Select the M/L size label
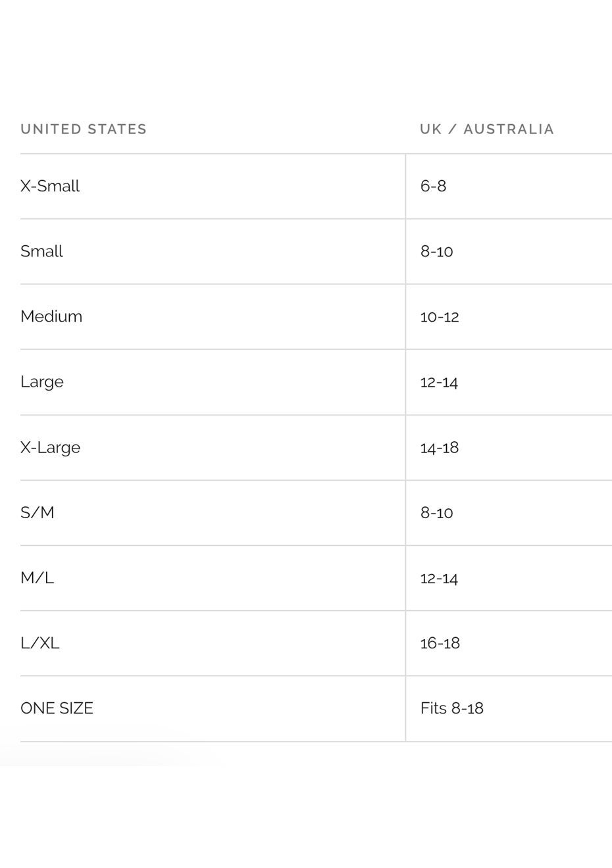612x868 pixels. (38, 578)
